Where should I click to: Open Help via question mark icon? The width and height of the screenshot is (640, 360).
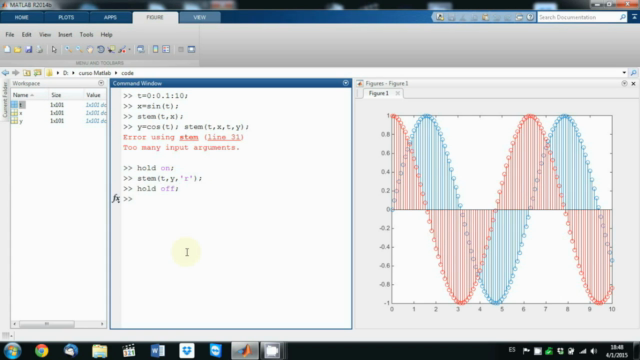pyautogui.click(x=530, y=17)
